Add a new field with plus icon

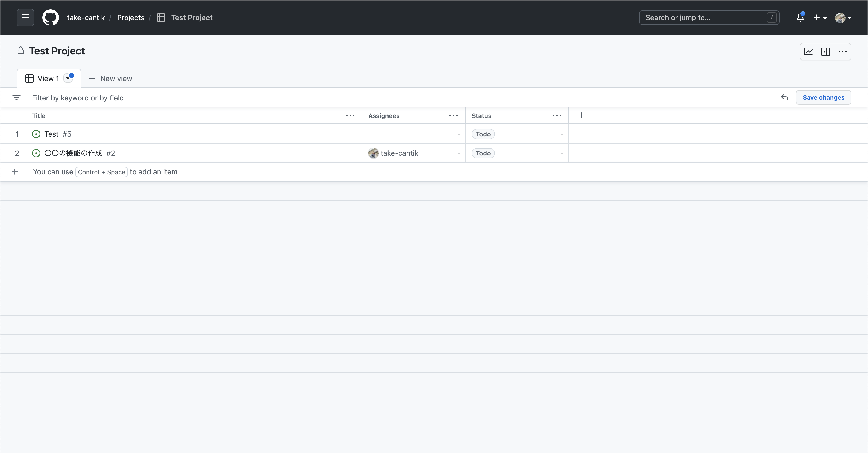[581, 115]
